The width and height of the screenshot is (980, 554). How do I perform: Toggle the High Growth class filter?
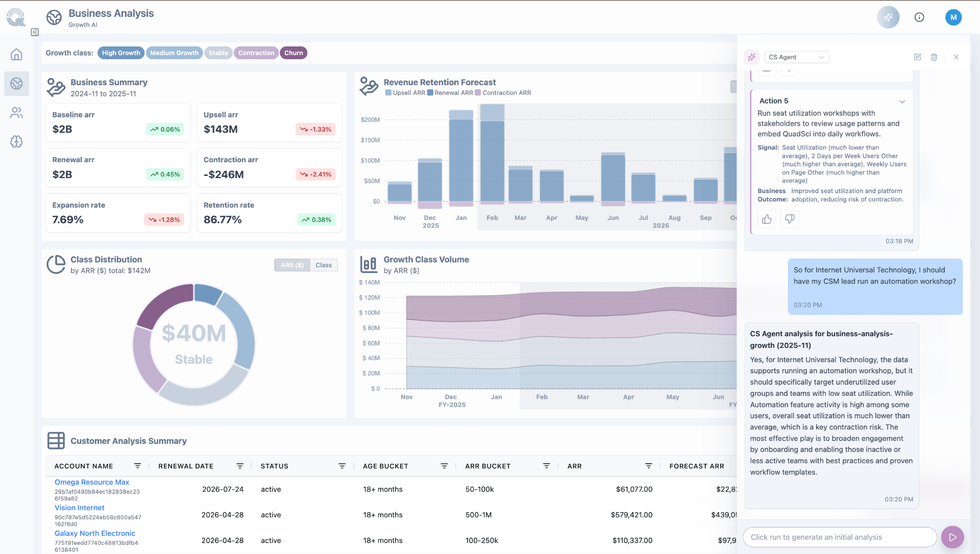click(x=121, y=53)
